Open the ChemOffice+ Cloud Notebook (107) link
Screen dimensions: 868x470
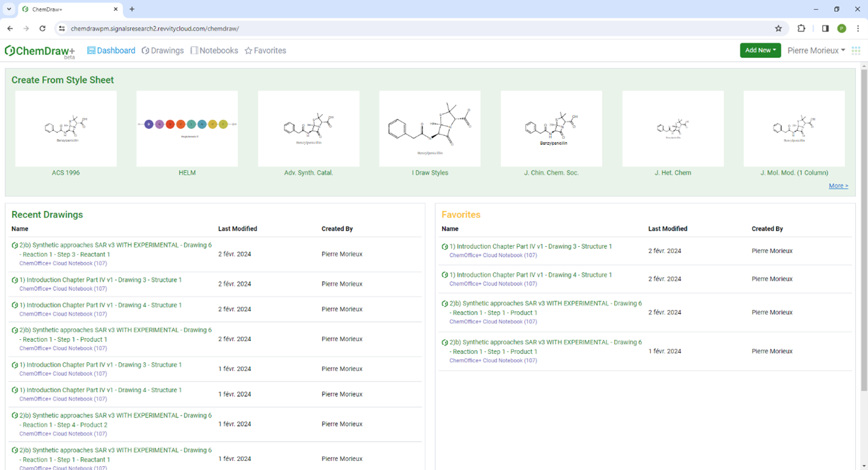(x=62, y=263)
